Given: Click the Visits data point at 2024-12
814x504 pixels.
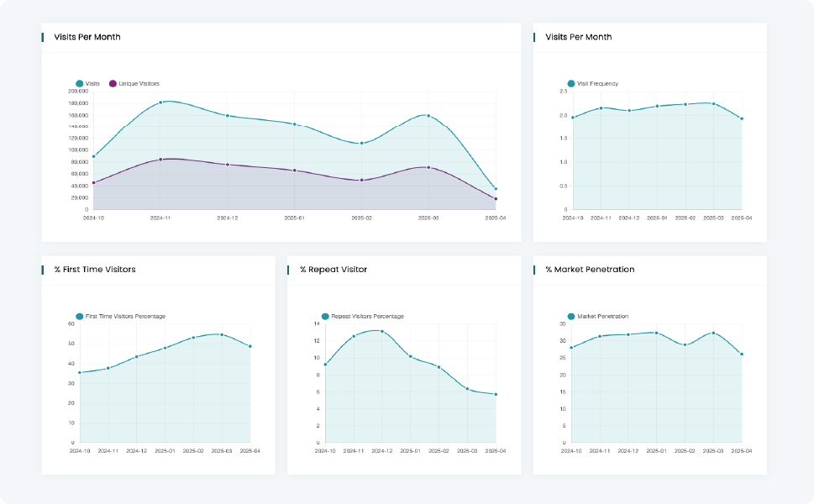Looking at the screenshot, I should [228, 116].
